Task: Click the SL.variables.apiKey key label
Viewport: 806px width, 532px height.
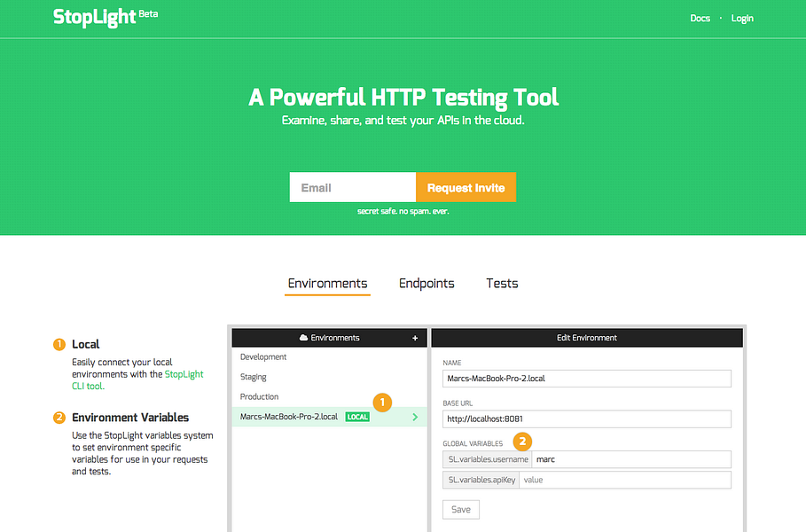Action: coord(481,480)
